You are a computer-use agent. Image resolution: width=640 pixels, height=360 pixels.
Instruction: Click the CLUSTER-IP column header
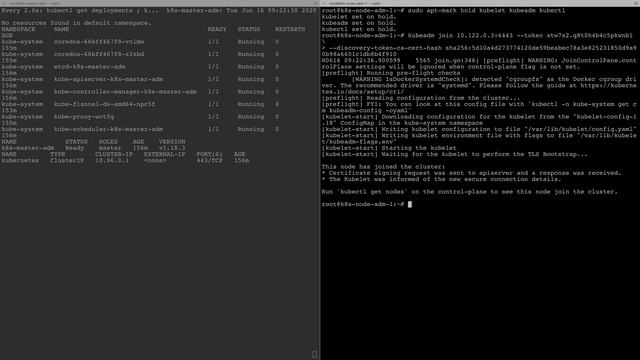click(x=114, y=155)
